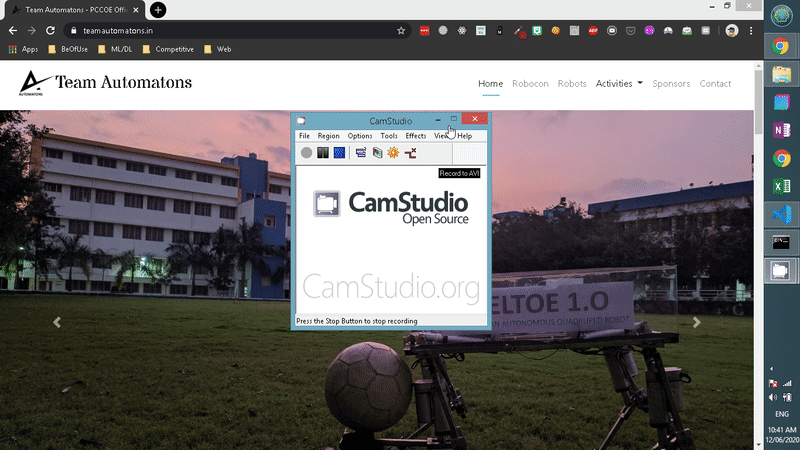This screenshot has width=800, height=450.
Task: Click the AdBlock Plus extension icon
Action: click(x=593, y=31)
